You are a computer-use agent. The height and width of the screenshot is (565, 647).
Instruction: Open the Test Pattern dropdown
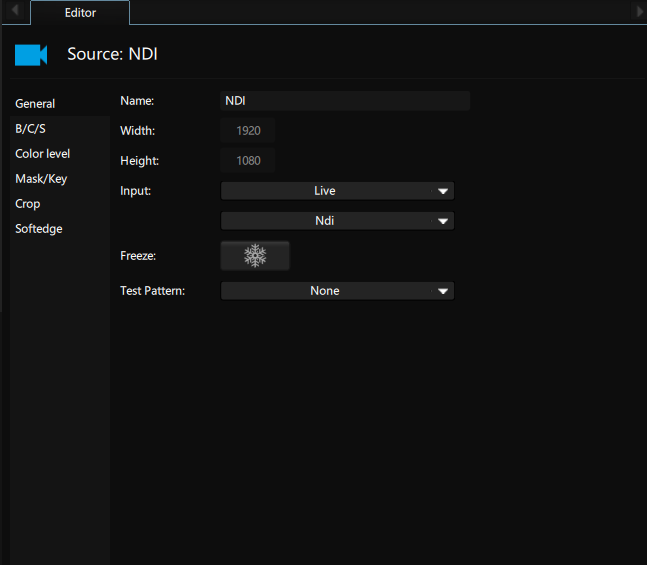pyautogui.click(x=337, y=291)
